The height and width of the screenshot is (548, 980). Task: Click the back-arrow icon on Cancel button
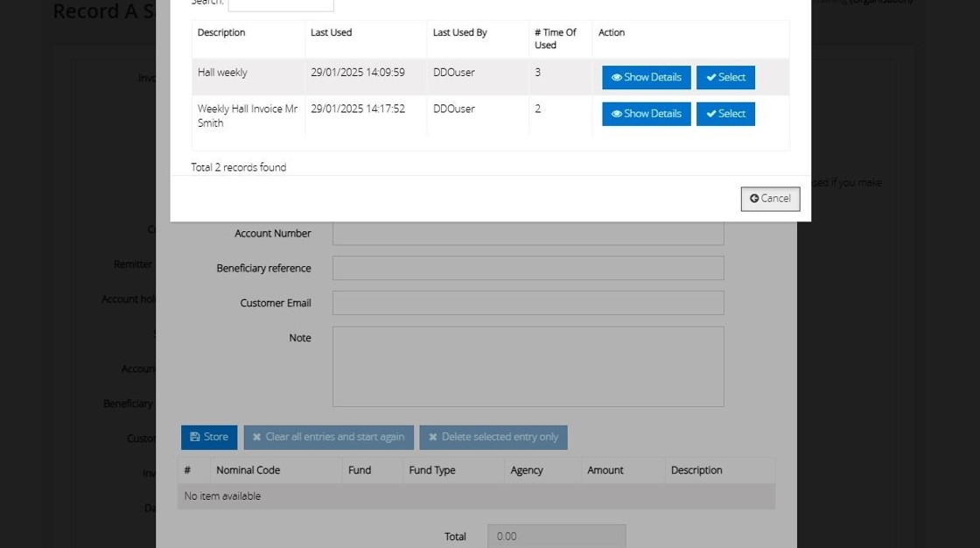click(x=754, y=199)
